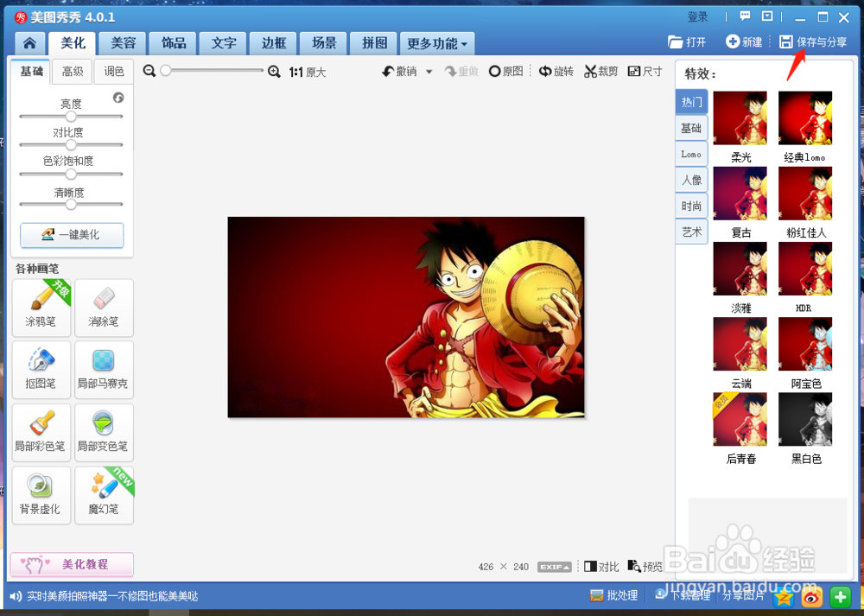Switch to the 边框 tab
The height and width of the screenshot is (616, 864).
(x=274, y=43)
